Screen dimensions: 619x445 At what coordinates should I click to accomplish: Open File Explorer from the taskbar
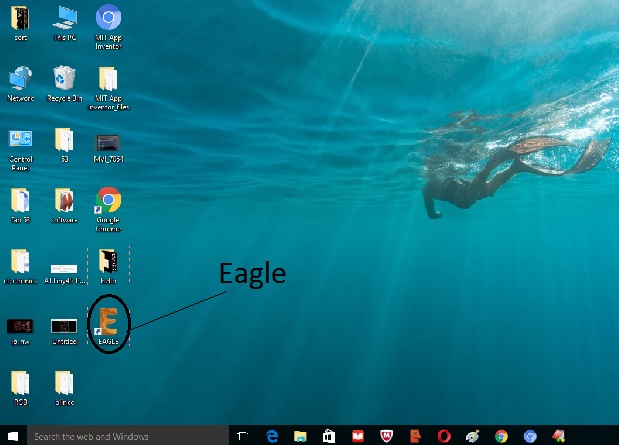click(x=300, y=436)
